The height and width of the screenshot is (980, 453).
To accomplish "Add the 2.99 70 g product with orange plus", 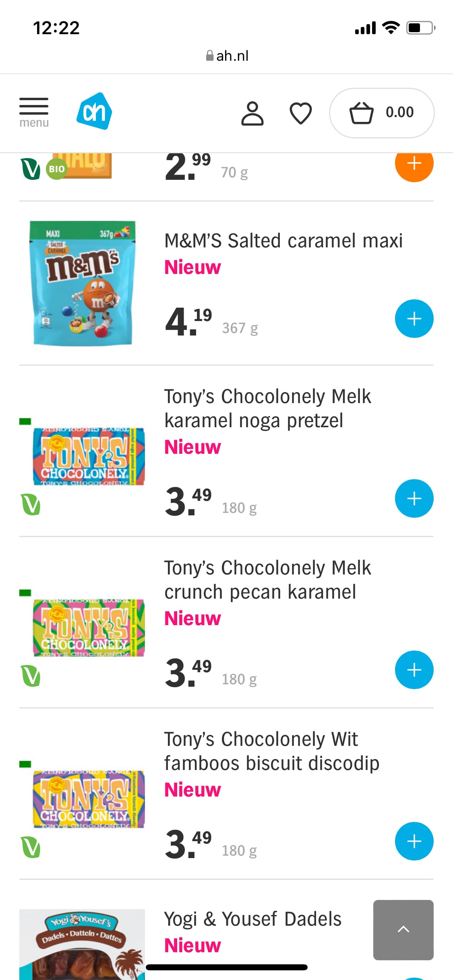I will [414, 164].
